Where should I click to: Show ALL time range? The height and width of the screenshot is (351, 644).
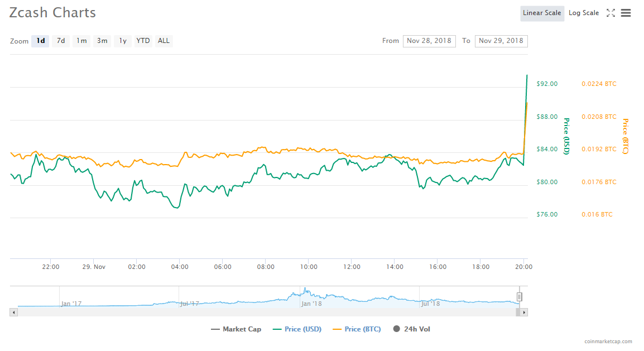click(x=164, y=41)
